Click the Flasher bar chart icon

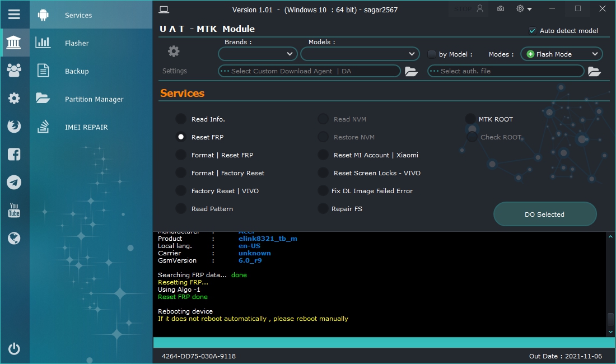click(43, 43)
